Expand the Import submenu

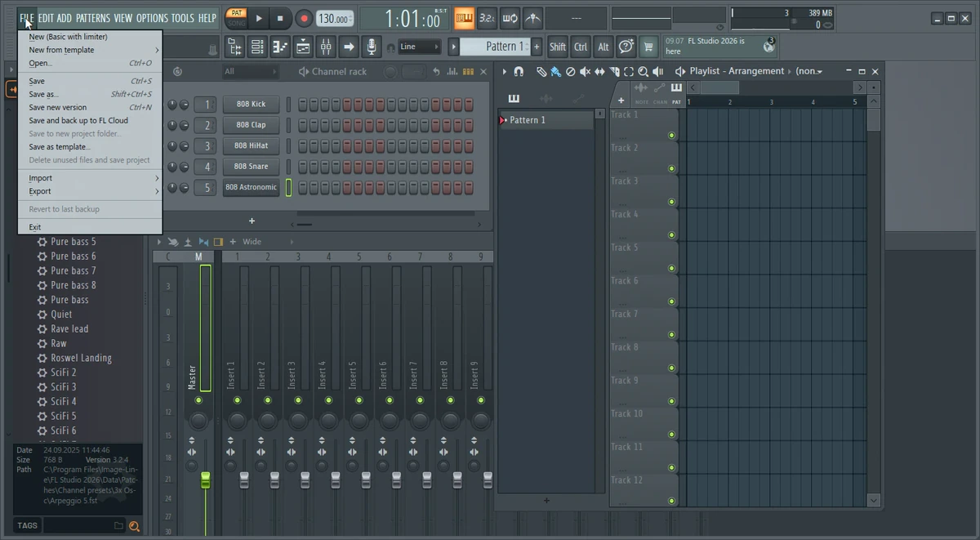click(x=90, y=178)
